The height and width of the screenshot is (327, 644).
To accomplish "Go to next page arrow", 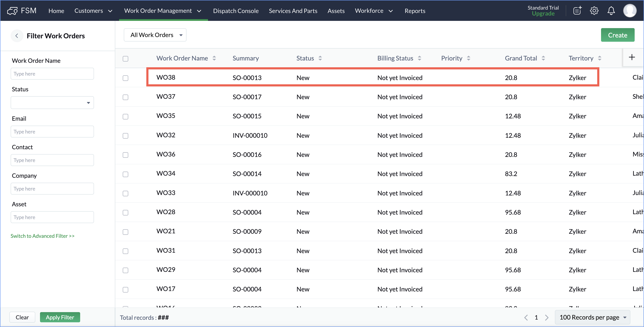I will 547,317.
